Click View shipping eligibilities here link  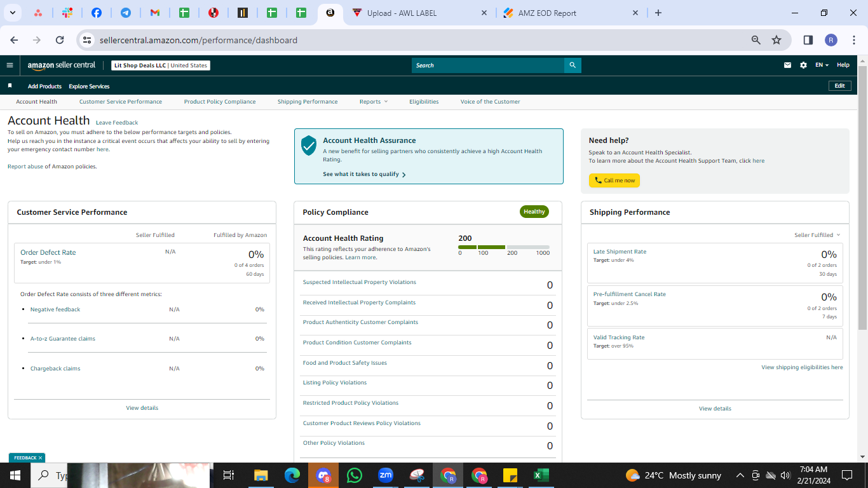click(x=802, y=367)
